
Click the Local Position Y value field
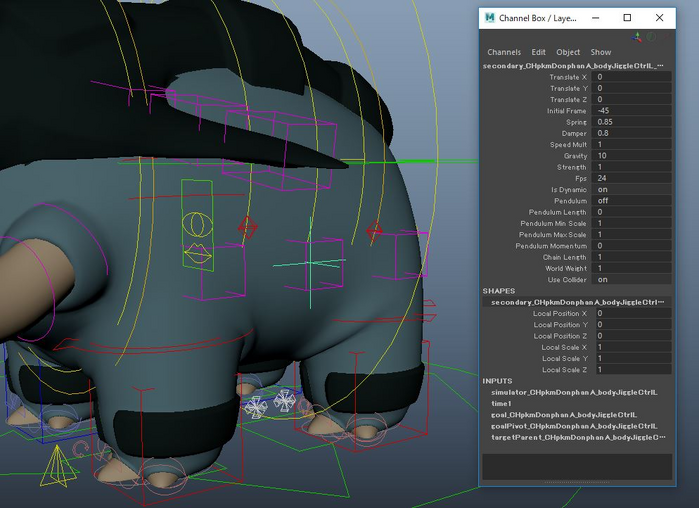tap(631, 324)
